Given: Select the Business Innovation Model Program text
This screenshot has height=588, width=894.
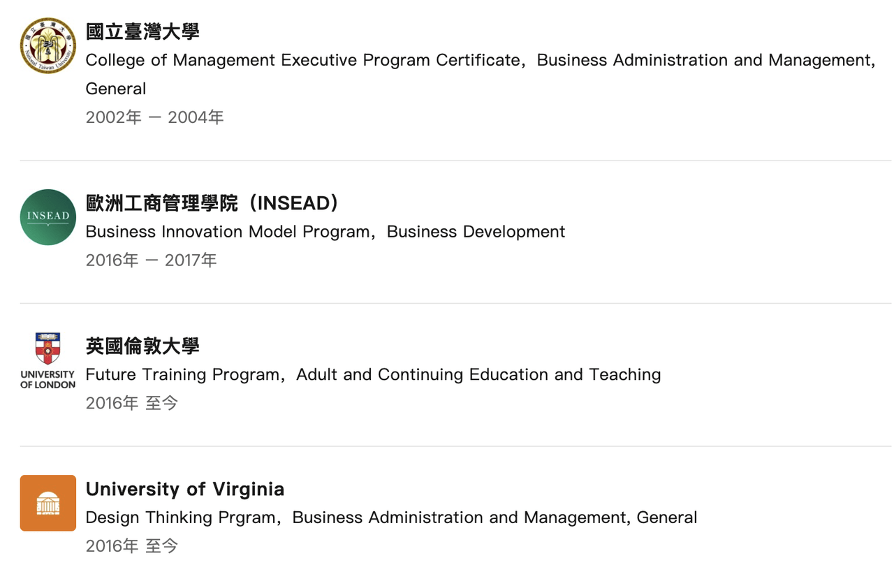Looking at the screenshot, I should [x=228, y=232].
